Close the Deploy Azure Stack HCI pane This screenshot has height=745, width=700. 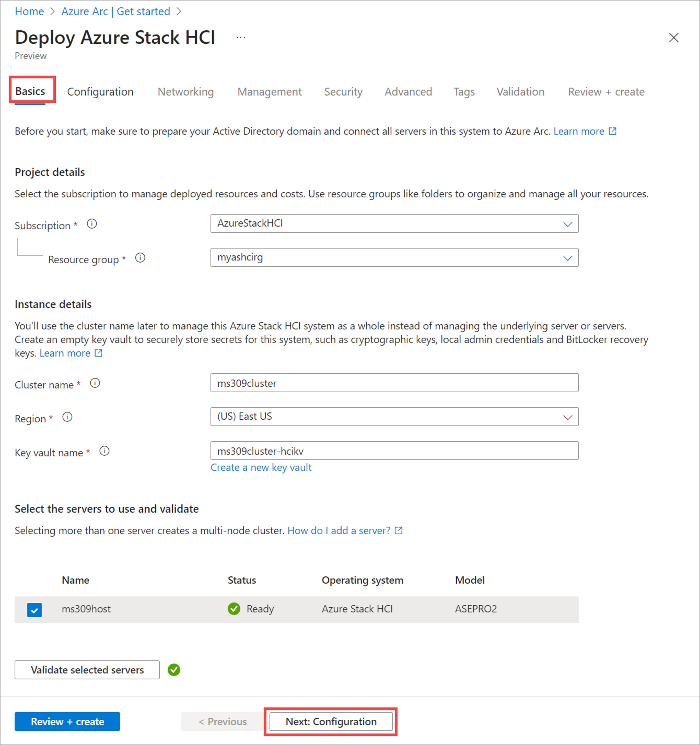click(674, 38)
